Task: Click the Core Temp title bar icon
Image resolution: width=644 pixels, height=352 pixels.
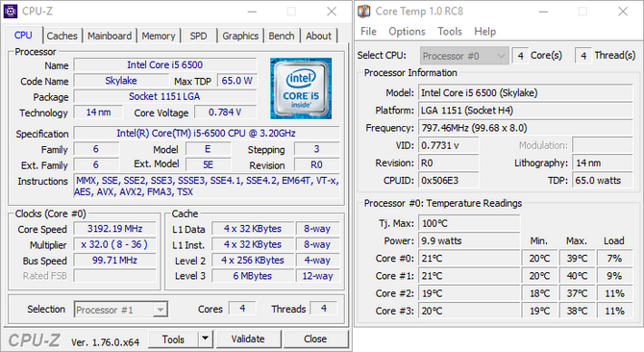Action: (x=364, y=12)
